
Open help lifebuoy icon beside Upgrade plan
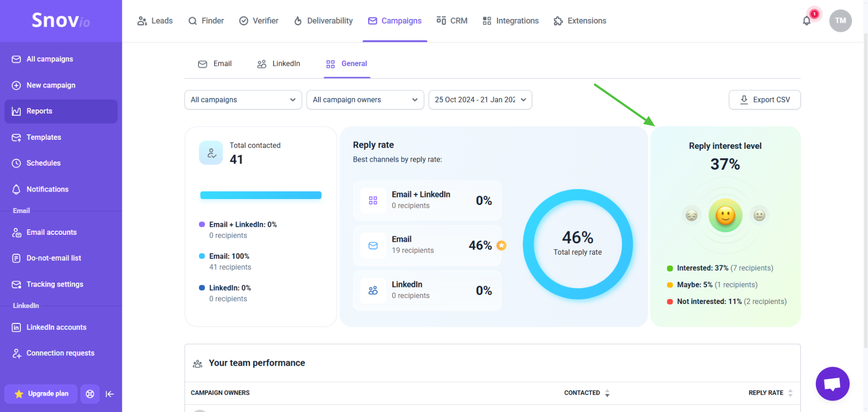point(90,394)
